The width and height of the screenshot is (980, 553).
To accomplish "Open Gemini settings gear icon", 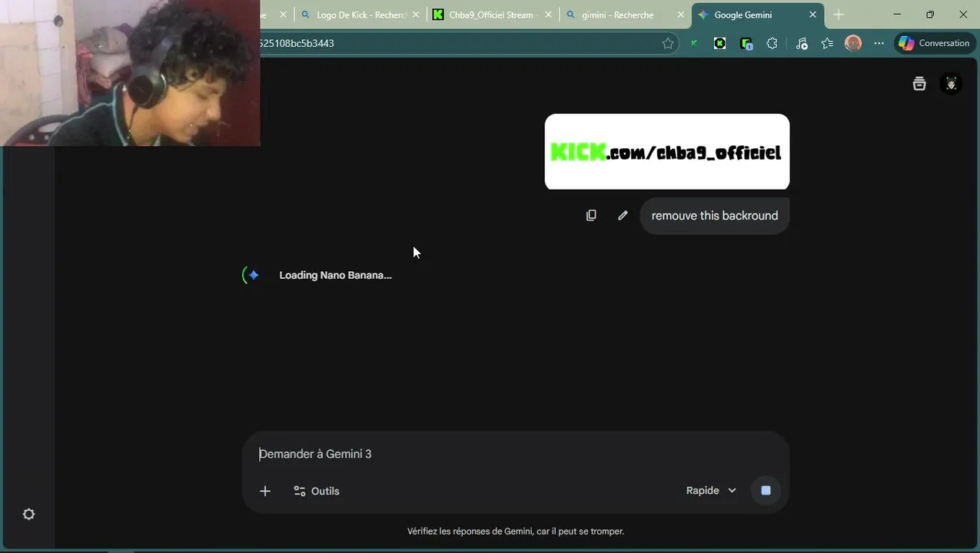I will [x=28, y=515].
